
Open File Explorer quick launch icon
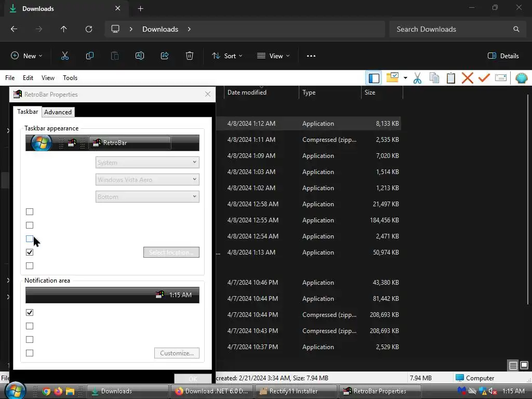70,391
